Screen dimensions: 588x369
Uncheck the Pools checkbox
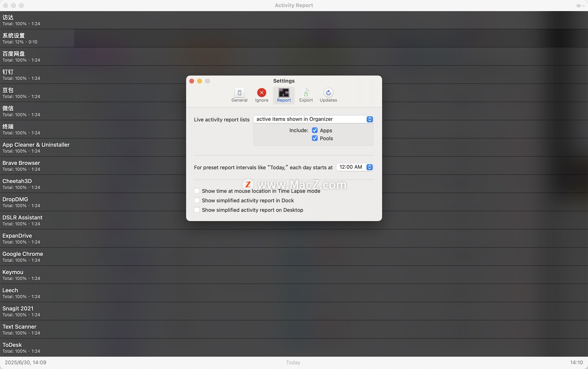[315, 138]
